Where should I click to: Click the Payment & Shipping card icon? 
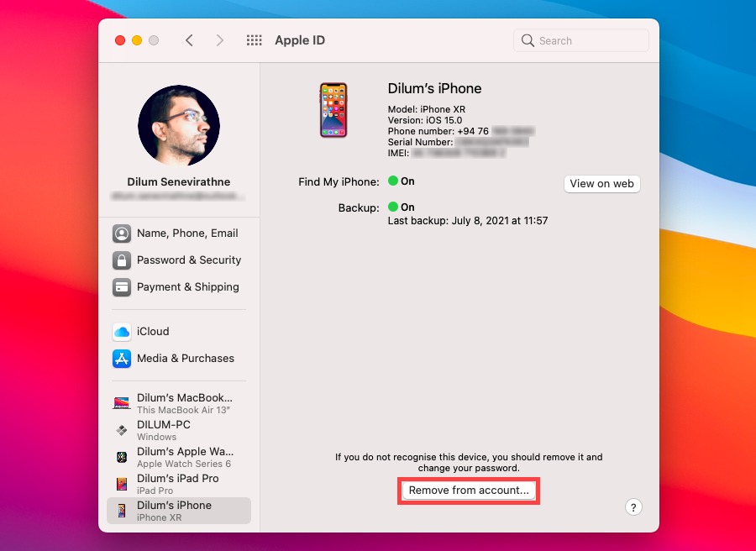(x=120, y=287)
